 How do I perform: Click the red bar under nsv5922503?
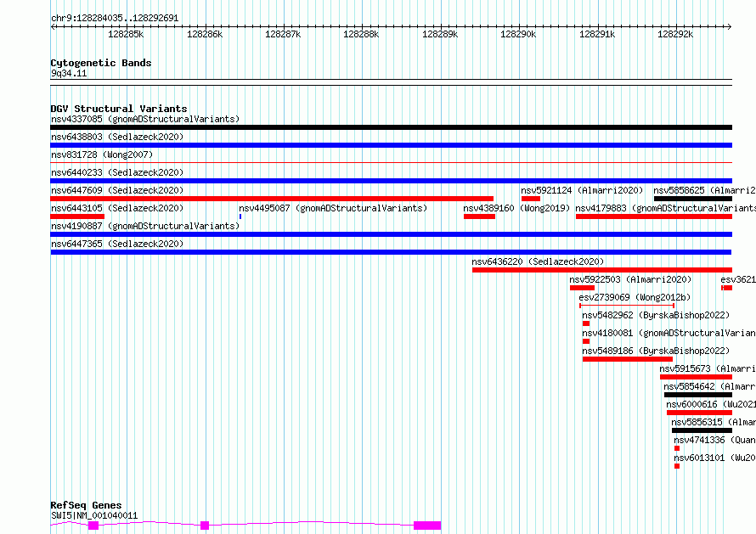pos(582,288)
